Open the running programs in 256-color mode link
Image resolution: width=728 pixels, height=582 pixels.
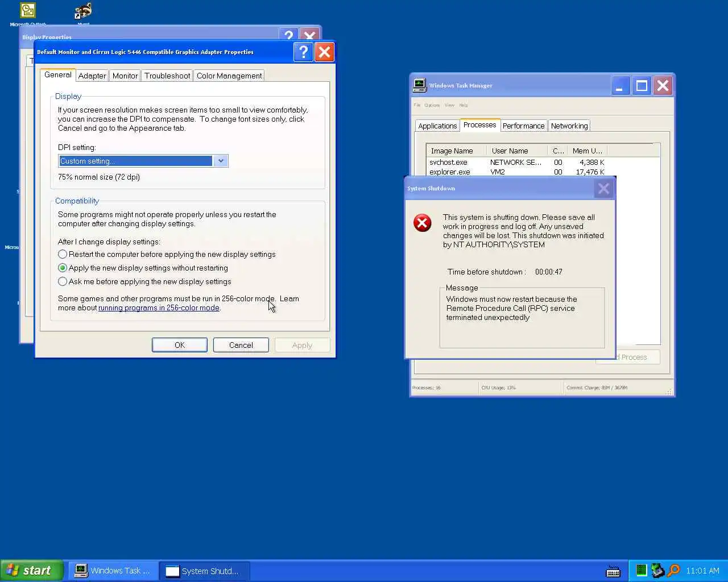tap(159, 307)
